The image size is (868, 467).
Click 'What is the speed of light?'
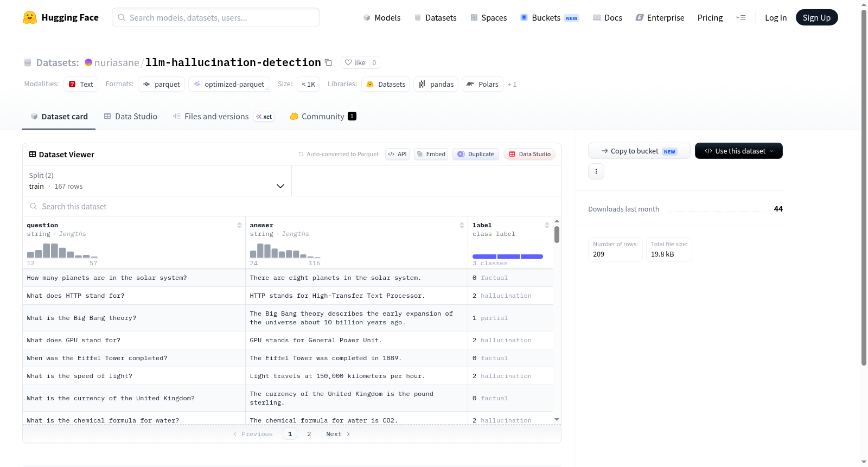(x=80, y=376)
